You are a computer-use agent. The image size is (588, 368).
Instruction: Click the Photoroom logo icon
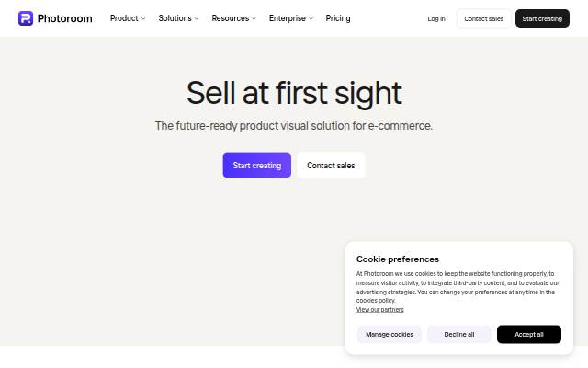pyautogui.click(x=26, y=18)
